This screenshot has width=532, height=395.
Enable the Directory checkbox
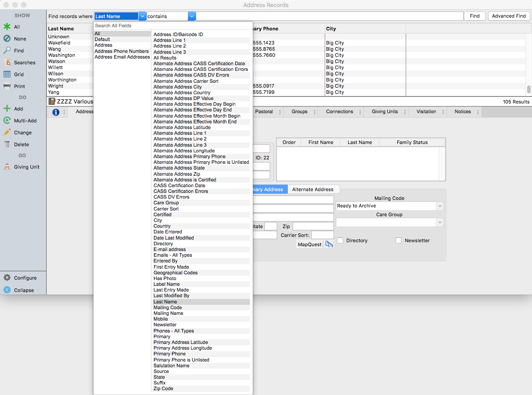pyautogui.click(x=341, y=240)
